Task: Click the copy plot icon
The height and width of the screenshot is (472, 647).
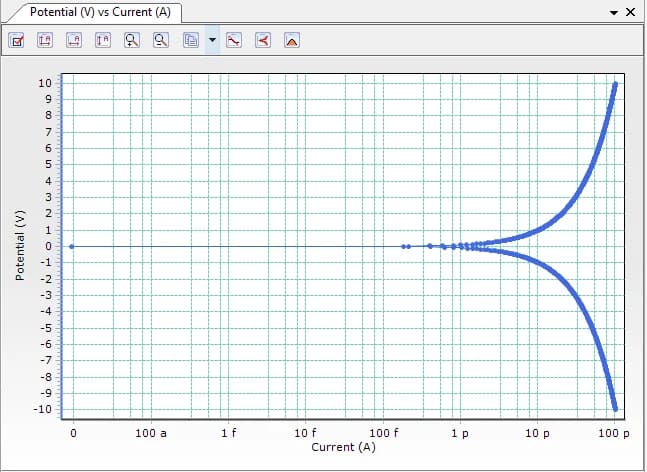Action: pos(191,40)
